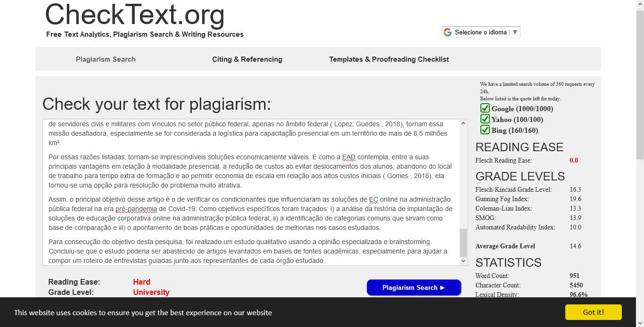This screenshot has height=327, width=644.
Task: Click the Free Text Analytics tagline
Action: (145, 34)
